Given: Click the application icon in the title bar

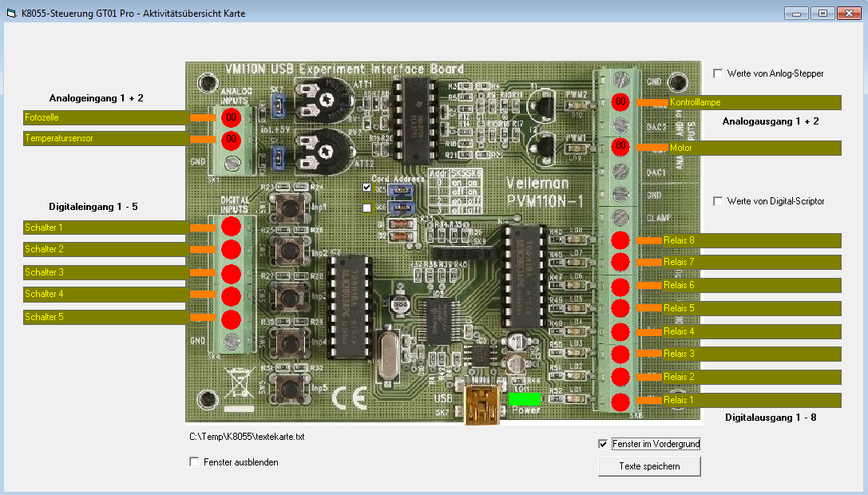Looking at the screenshot, I should click(x=11, y=13).
